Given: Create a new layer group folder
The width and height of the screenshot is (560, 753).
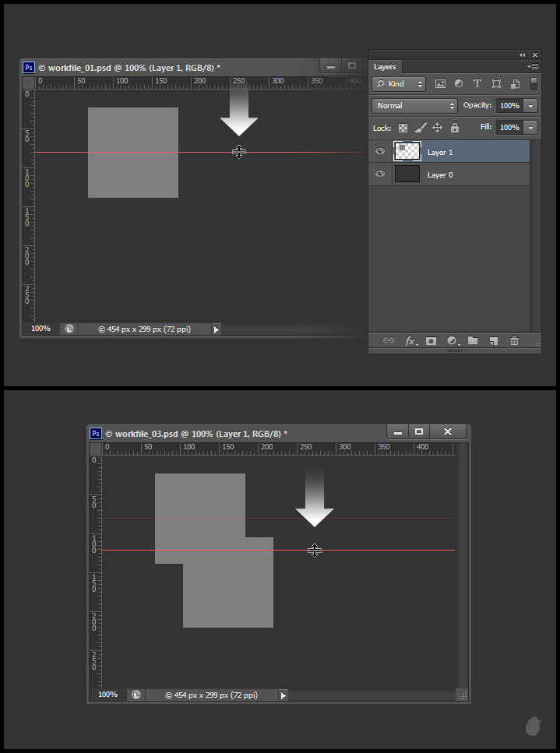Looking at the screenshot, I should click(472, 341).
